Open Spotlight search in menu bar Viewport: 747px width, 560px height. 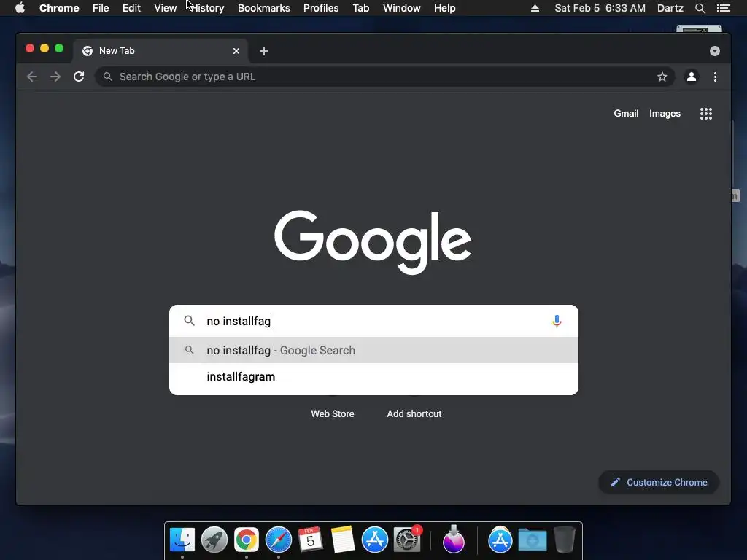(700, 8)
